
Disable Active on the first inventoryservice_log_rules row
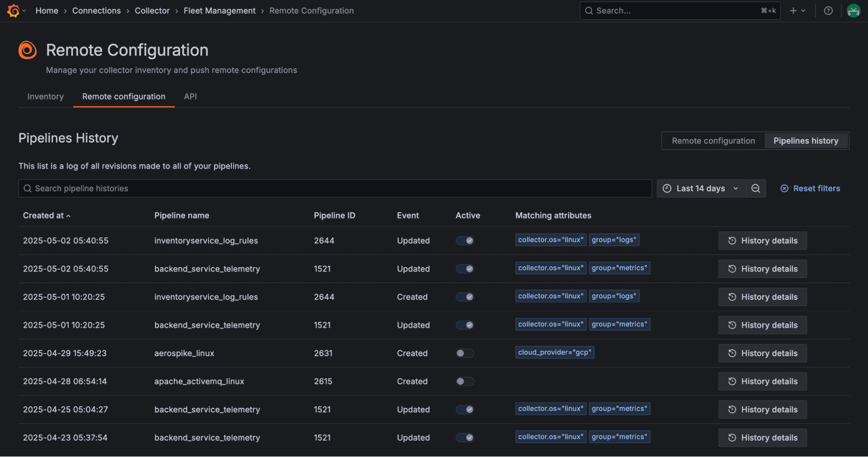465,240
